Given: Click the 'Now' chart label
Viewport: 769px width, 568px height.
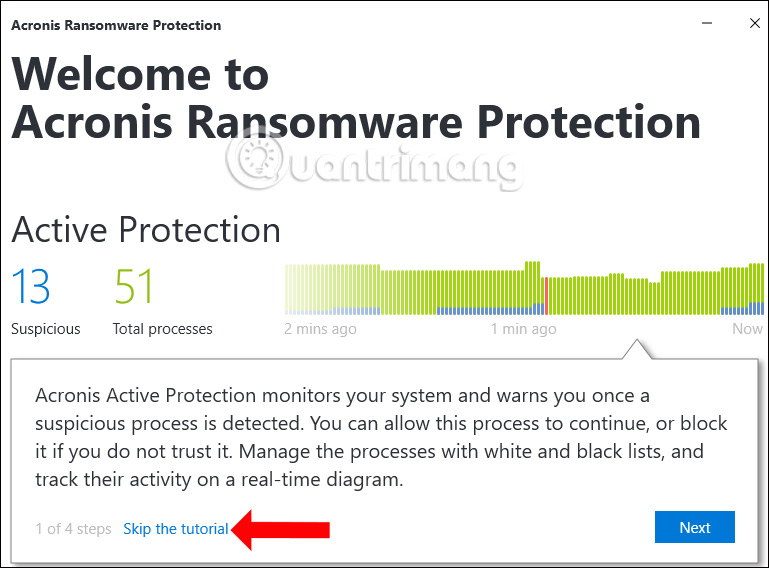Looking at the screenshot, I should [x=747, y=328].
